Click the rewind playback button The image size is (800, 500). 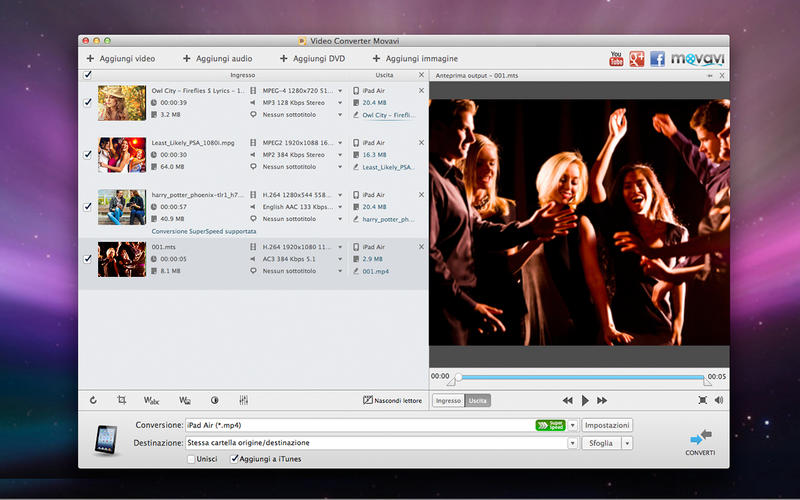[x=567, y=401]
